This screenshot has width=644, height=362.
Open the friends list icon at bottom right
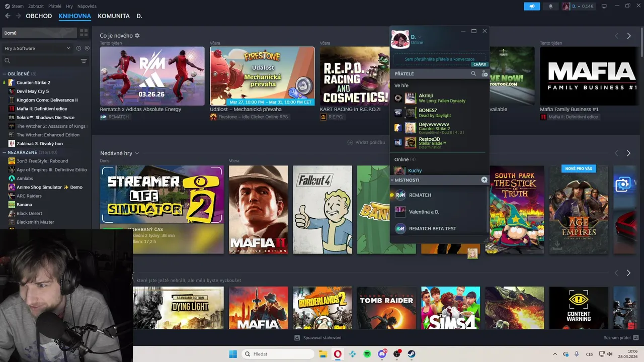pos(636,337)
